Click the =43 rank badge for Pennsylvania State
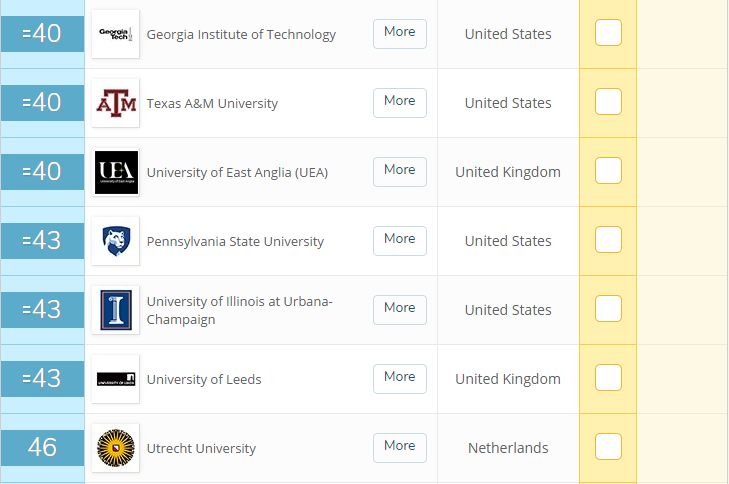The height and width of the screenshot is (484, 729). (x=42, y=241)
